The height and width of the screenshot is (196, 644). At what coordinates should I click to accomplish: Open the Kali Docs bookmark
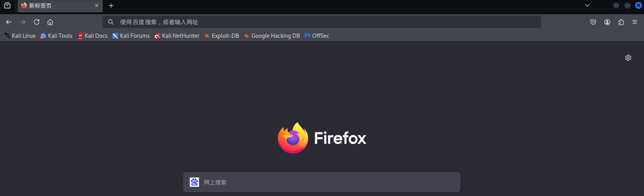(92, 36)
